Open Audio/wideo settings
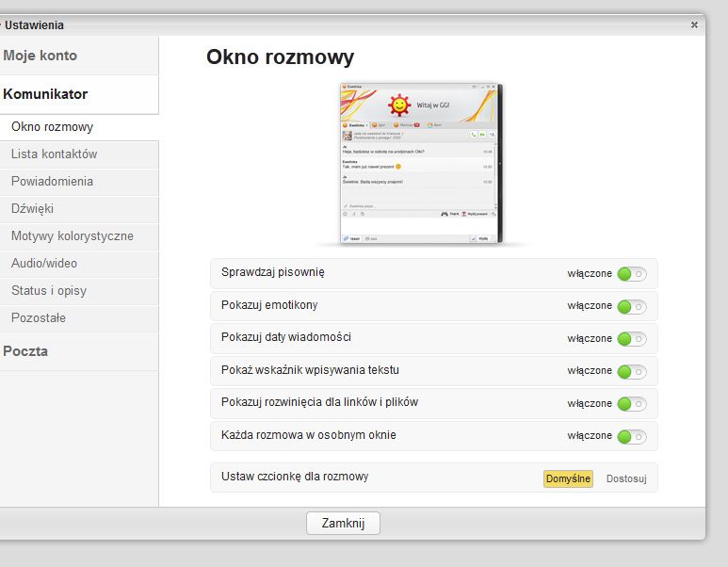The height and width of the screenshot is (567, 728). tap(79, 264)
